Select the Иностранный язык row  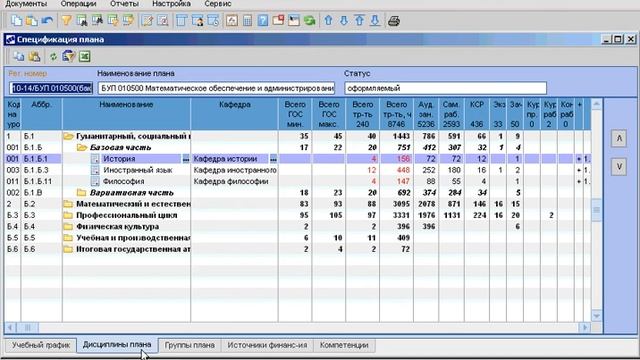298,170
